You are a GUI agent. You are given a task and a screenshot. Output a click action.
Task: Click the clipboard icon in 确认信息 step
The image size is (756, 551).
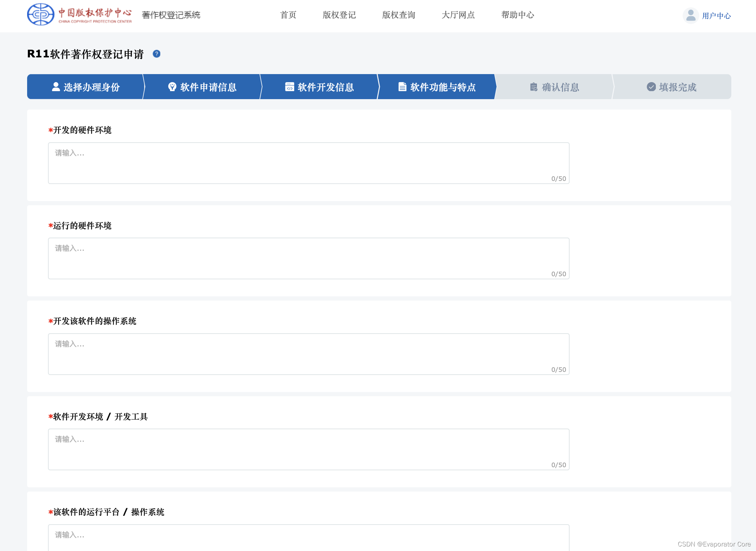[x=533, y=87]
